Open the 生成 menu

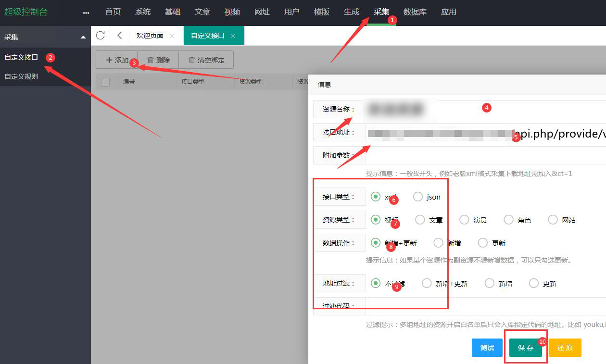coord(352,12)
